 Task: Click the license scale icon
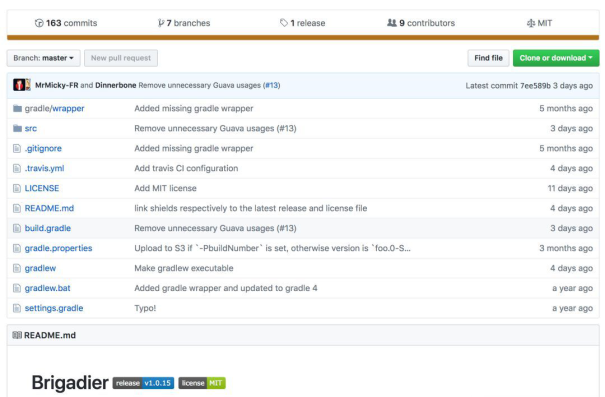[531, 23]
